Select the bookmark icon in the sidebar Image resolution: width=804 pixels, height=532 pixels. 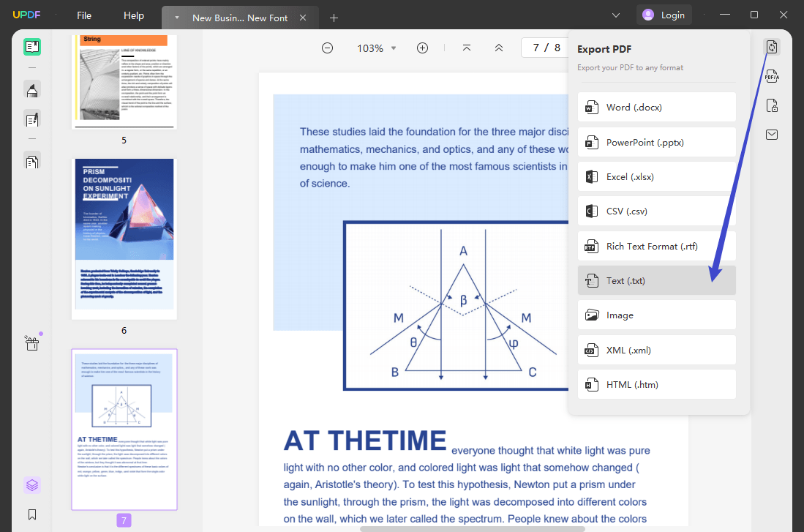pos(31,514)
